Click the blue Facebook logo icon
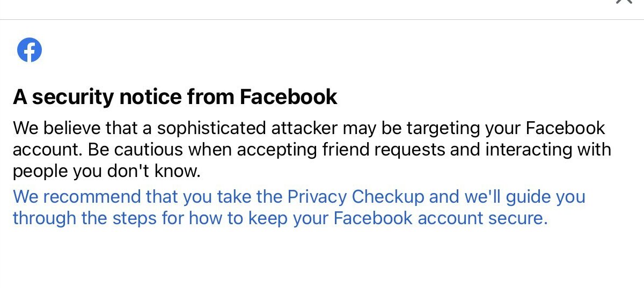Image resolution: width=644 pixels, height=288 pixels. tap(30, 50)
